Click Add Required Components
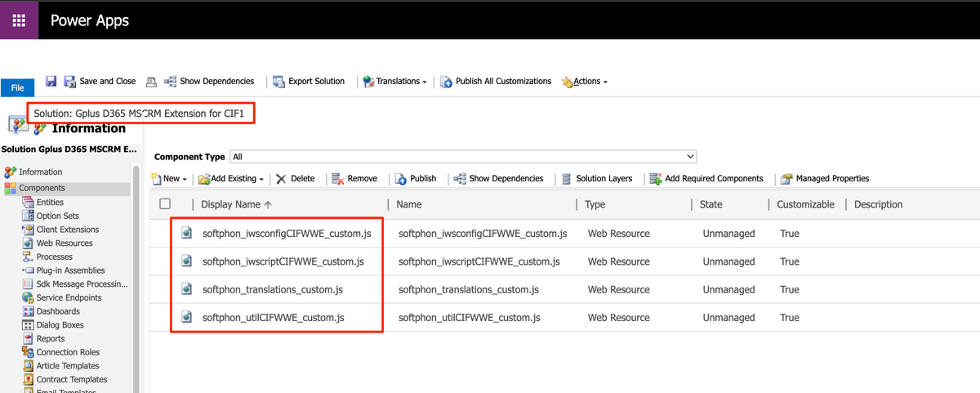 [706, 178]
